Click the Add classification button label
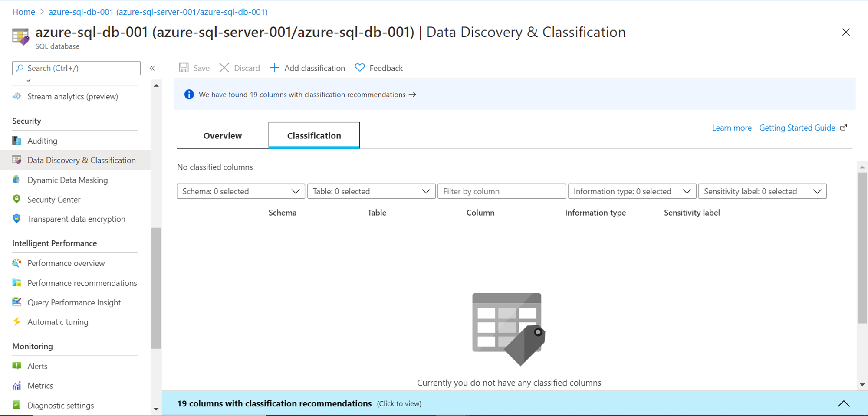This screenshot has height=416, width=868. 315,68
